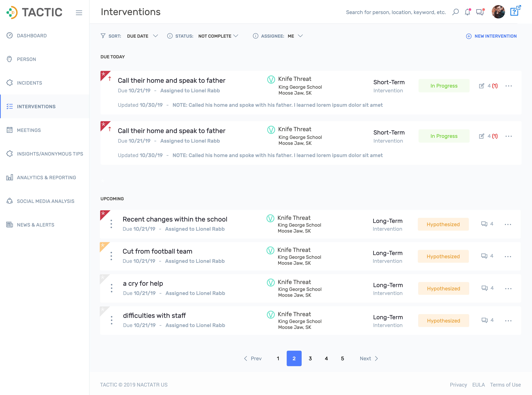Click red priority arrow on second due-today card

point(110,129)
